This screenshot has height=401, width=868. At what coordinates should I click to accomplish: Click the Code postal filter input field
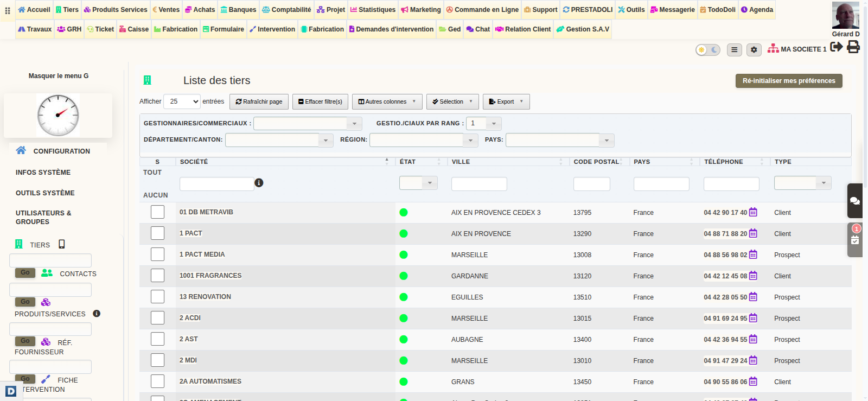coord(592,184)
